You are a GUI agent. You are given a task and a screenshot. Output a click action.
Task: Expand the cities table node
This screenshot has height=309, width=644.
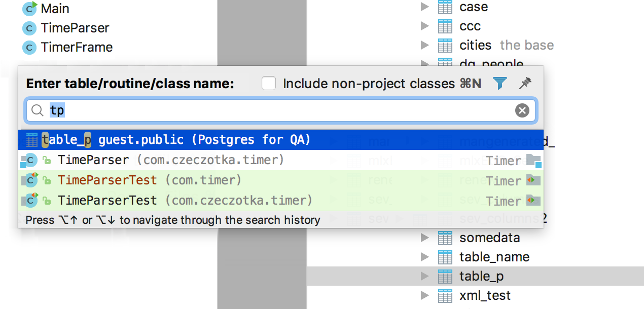(425, 45)
